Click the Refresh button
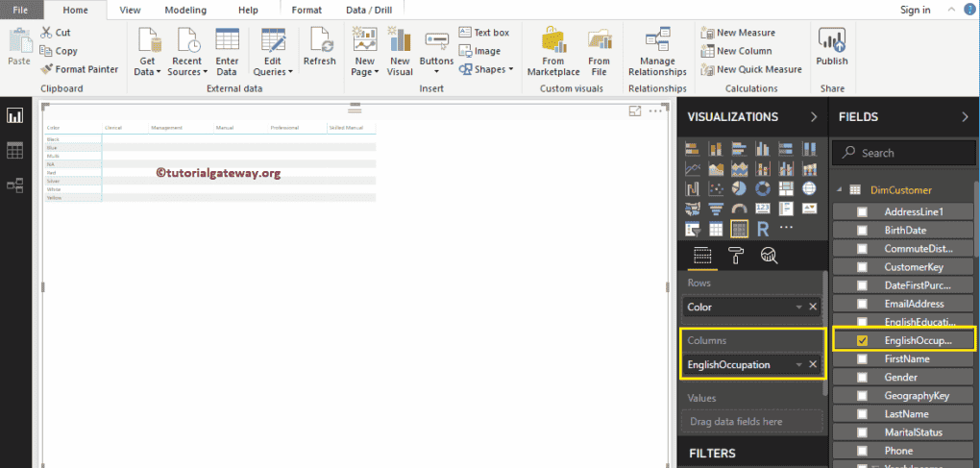 pyautogui.click(x=319, y=47)
